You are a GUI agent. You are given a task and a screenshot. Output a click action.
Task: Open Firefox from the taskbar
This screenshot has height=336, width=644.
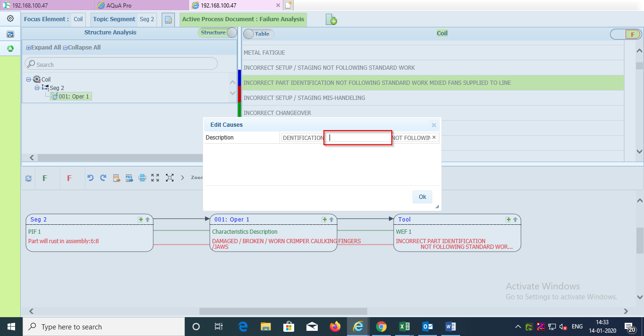coord(335,327)
